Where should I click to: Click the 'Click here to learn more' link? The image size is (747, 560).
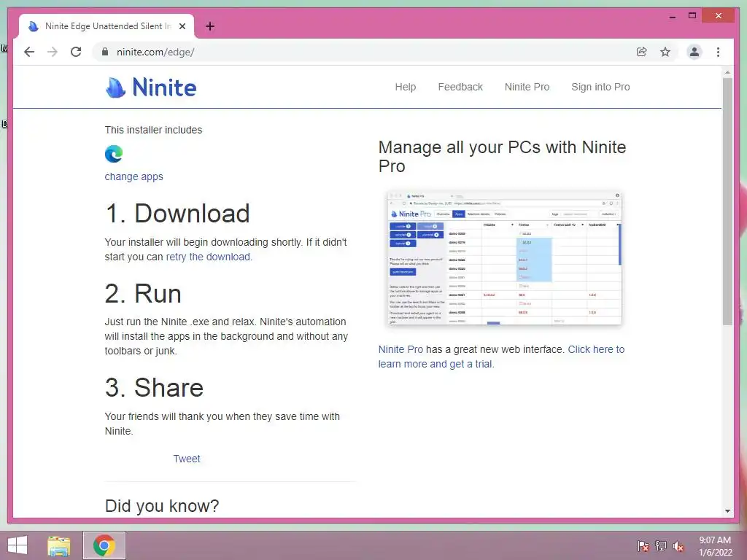point(501,357)
